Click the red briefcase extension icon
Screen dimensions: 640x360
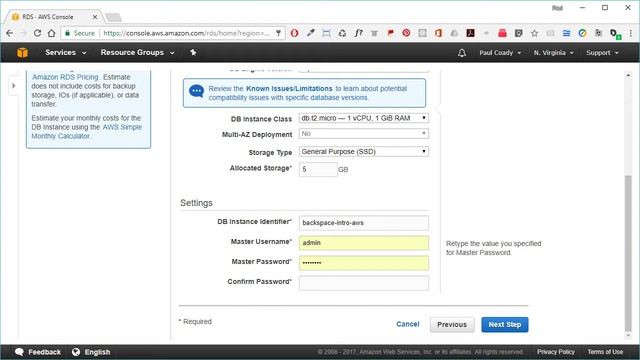coord(502,33)
